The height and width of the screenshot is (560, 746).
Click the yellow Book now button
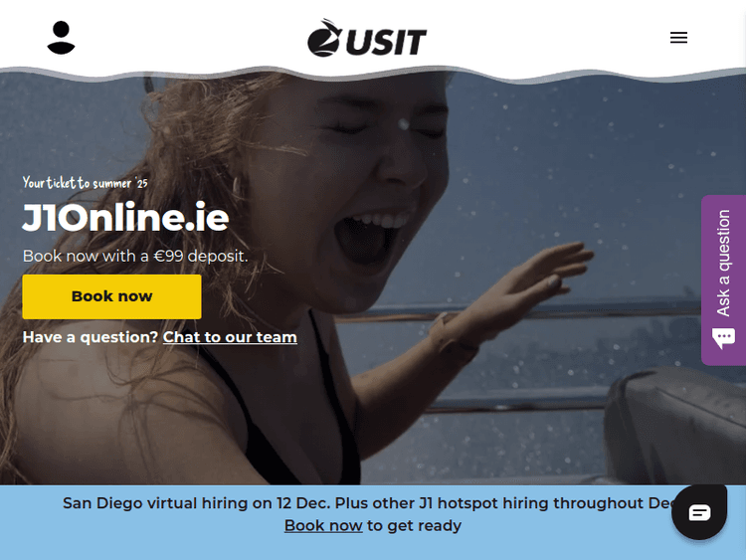point(111,296)
